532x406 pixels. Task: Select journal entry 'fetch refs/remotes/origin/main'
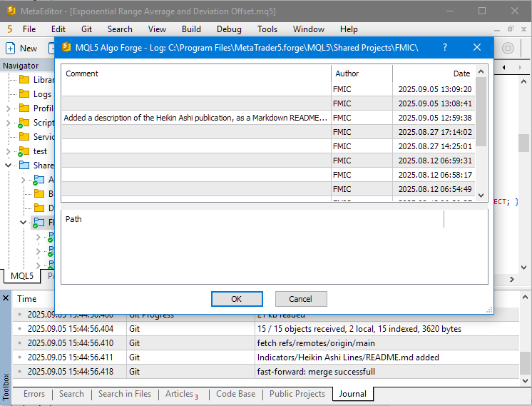click(266, 343)
